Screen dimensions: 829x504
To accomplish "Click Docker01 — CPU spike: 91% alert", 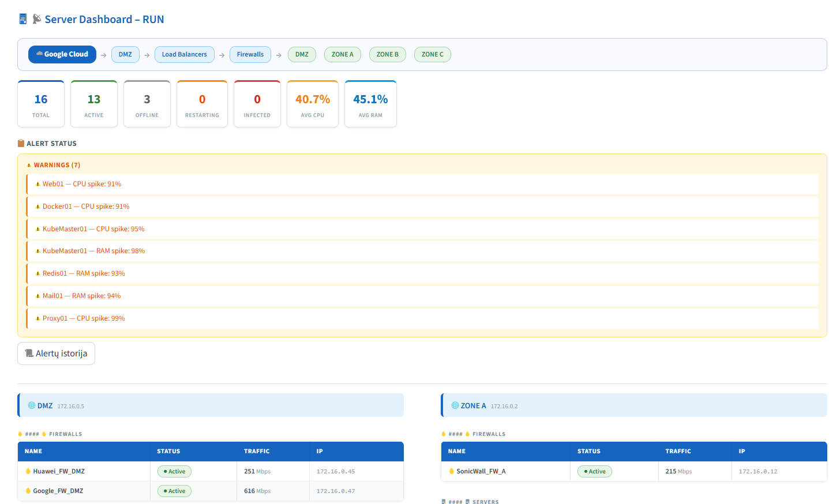I will click(422, 206).
